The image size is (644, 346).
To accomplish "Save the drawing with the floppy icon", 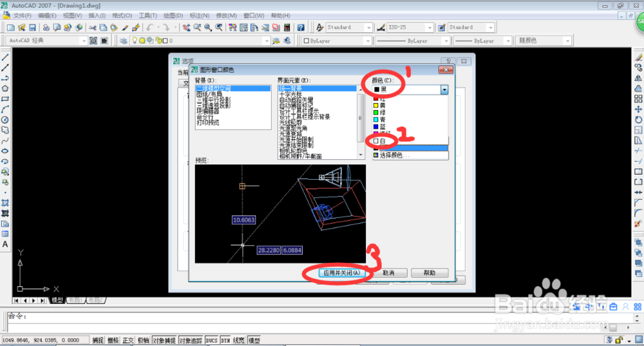I will 32,28.
